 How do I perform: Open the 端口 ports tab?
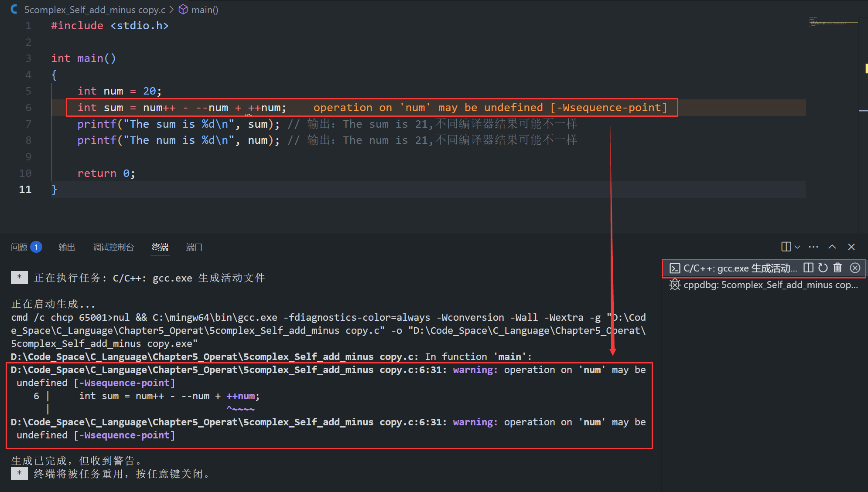(194, 247)
